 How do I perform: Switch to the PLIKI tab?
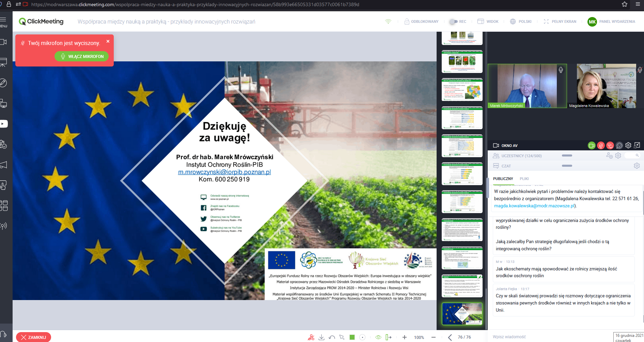coord(524,179)
